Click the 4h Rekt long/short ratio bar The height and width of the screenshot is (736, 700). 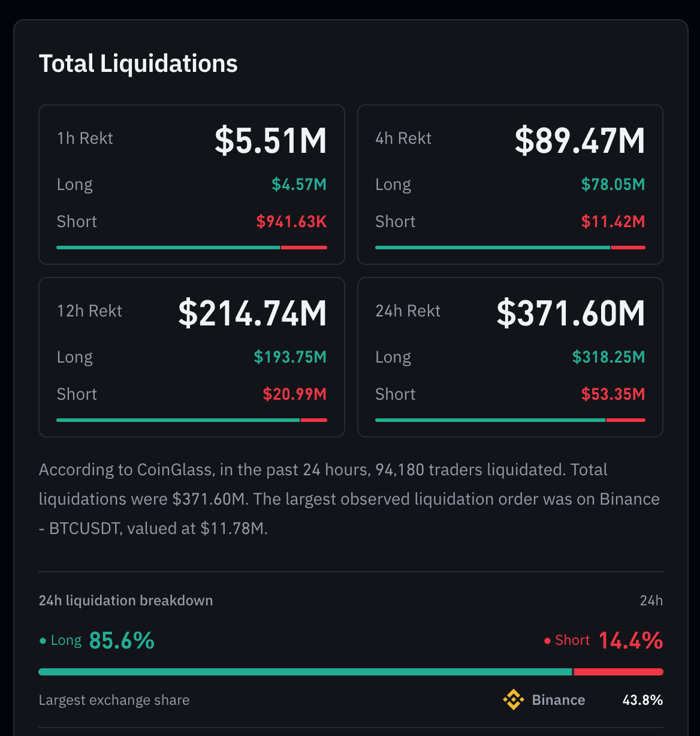point(510,248)
